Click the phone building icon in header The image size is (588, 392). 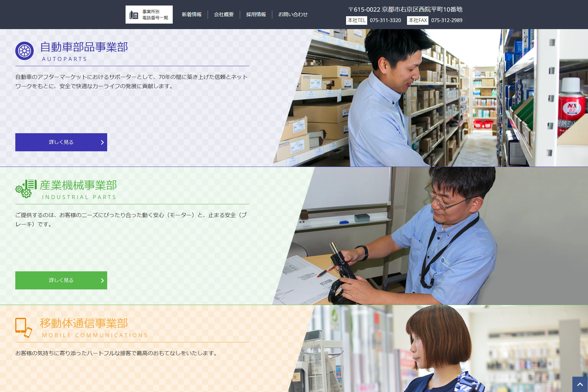pos(134,15)
